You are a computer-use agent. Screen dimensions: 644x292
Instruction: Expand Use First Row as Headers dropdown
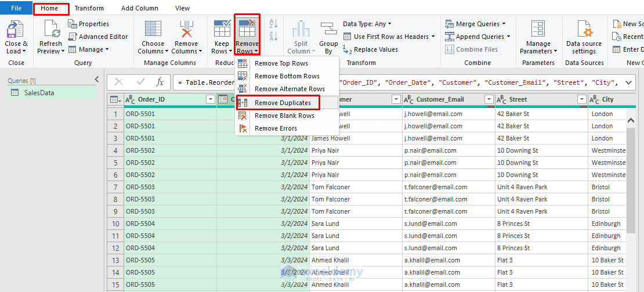pyautogui.click(x=433, y=37)
